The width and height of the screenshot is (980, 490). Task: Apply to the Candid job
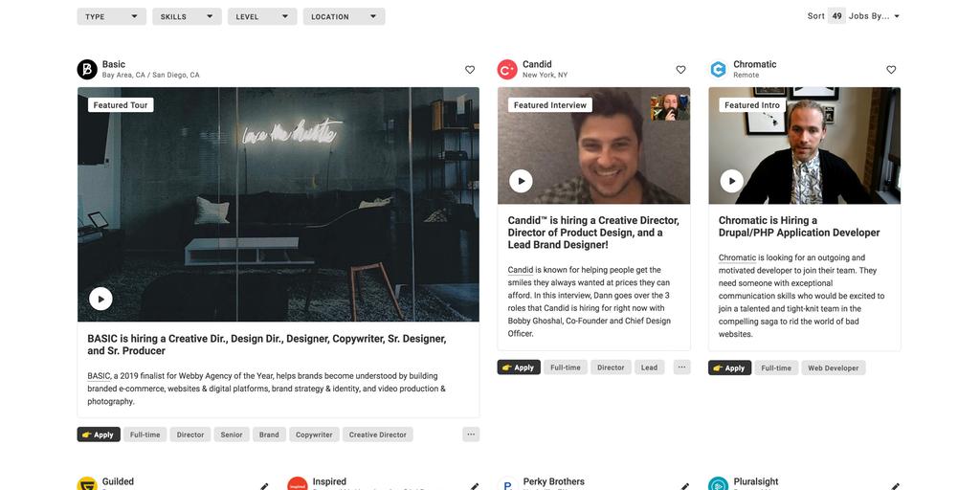[519, 367]
